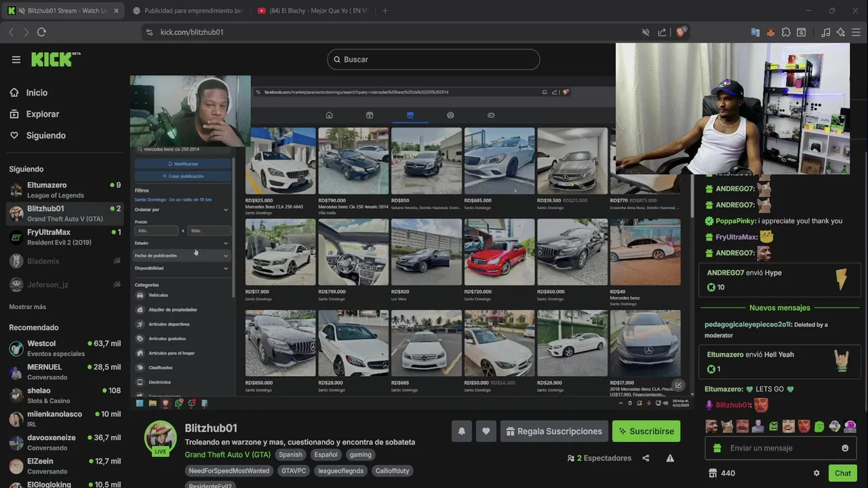Screen dimensions: 868x488
Task: Report the stream via the warning icon
Action: (670, 458)
